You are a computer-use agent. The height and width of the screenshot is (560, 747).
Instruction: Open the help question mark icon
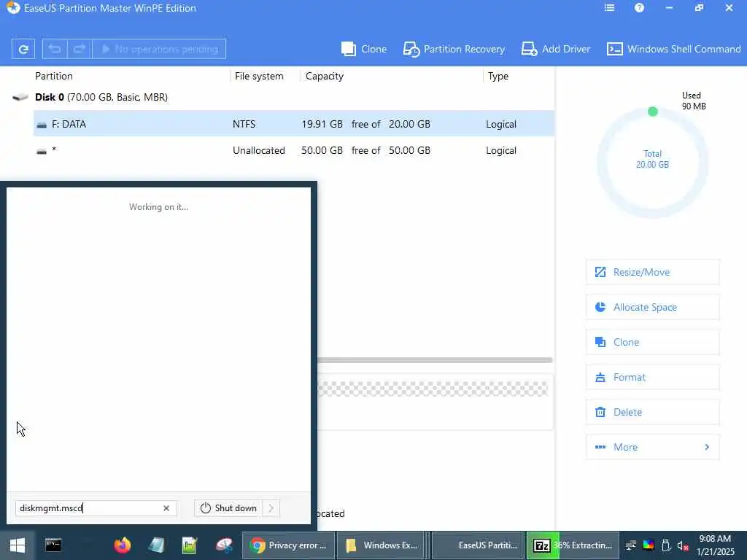click(639, 8)
